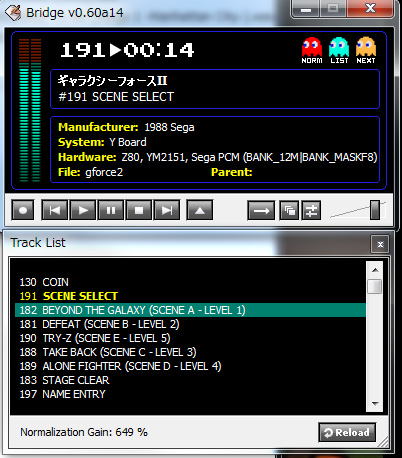
Task: Adjust the volume slider handle
Action: click(x=375, y=210)
